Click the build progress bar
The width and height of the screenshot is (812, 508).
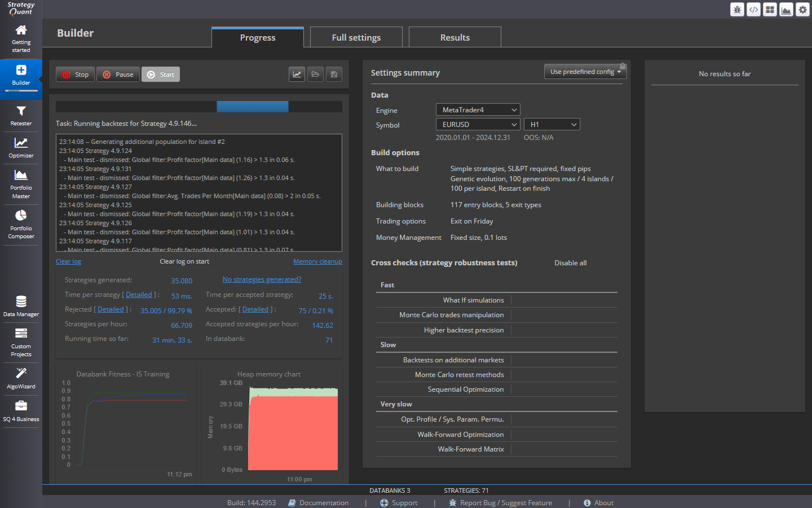(x=199, y=107)
